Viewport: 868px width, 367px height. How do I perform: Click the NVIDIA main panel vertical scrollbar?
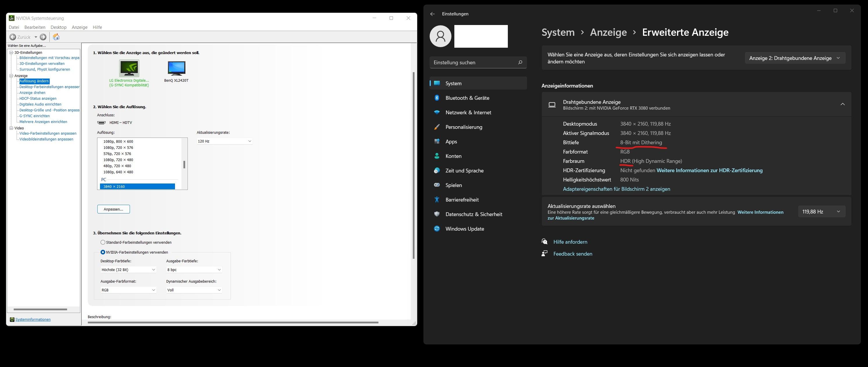click(x=413, y=165)
